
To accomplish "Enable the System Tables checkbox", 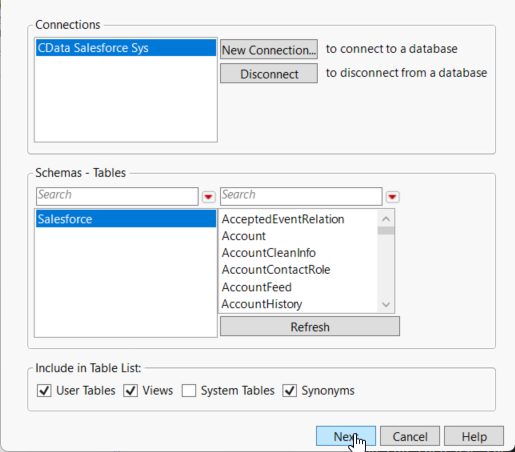I will pyautogui.click(x=189, y=390).
